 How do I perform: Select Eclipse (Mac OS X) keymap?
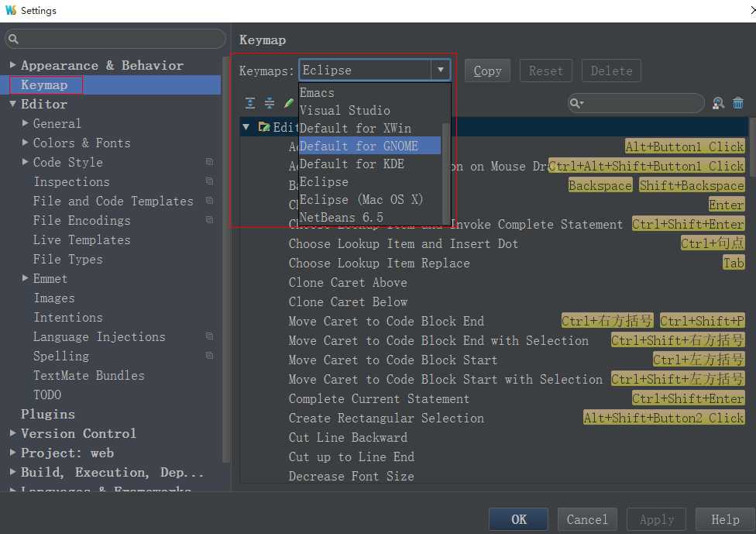click(x=369, y=199)
